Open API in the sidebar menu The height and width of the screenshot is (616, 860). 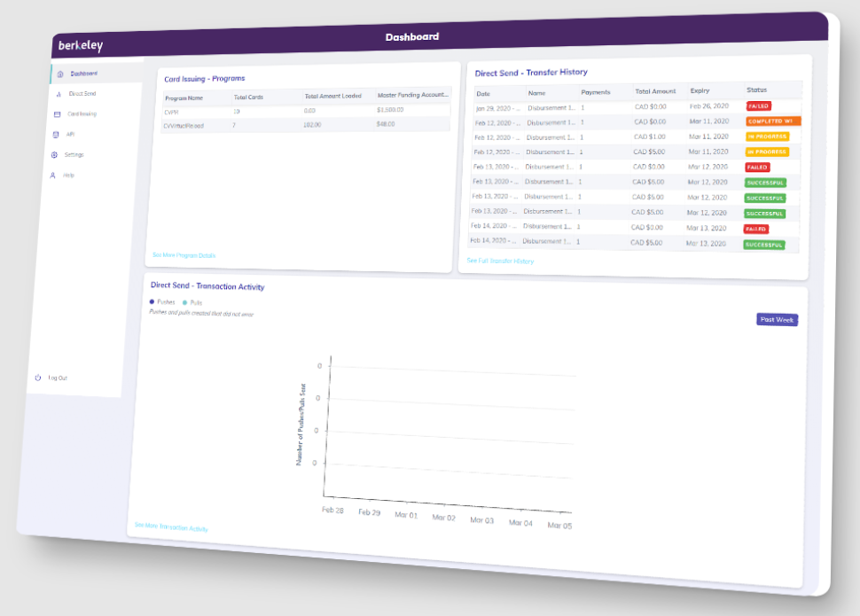70,135
